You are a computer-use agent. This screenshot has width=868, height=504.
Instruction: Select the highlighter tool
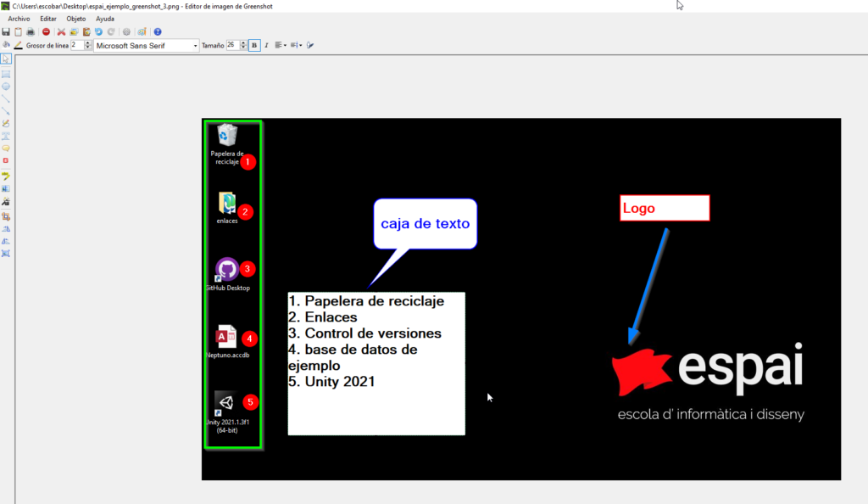[x=6, y=176]
